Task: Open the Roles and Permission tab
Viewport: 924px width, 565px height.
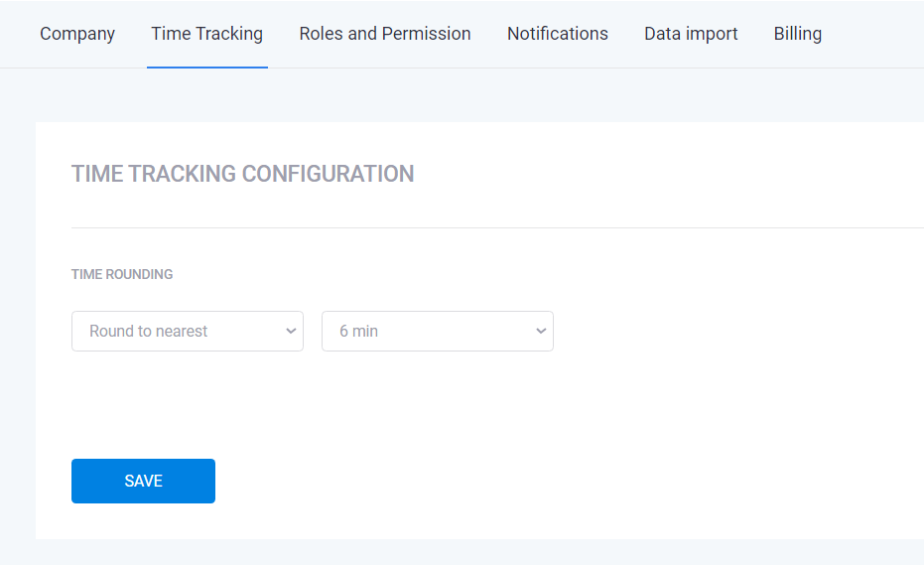Action: click(x=385, y=34)
